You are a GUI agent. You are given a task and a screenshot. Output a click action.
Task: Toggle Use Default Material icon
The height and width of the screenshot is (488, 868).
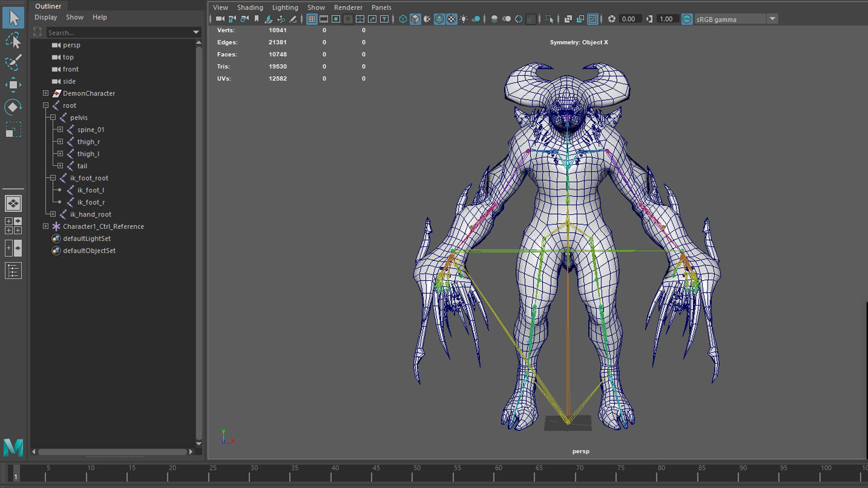tap(427, 19)
